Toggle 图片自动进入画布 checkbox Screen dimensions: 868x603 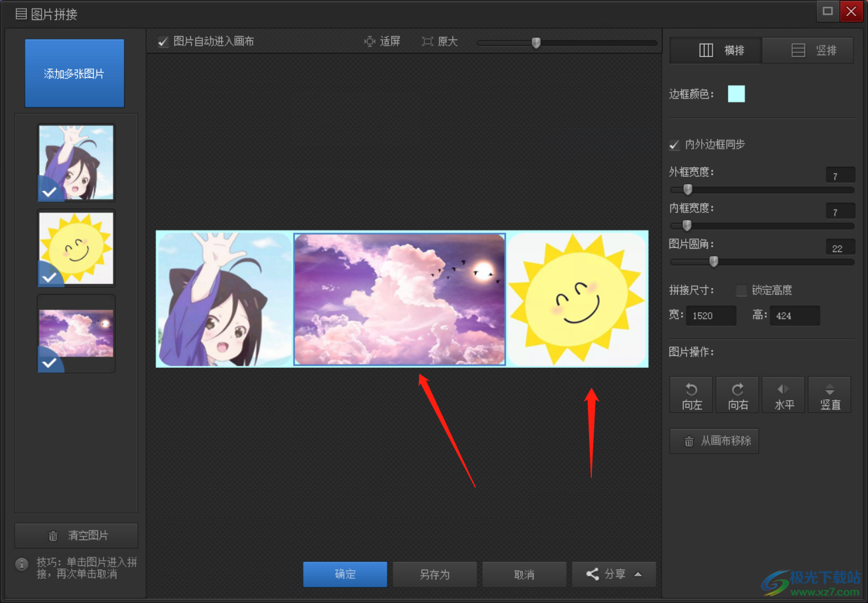pos(163,42)
